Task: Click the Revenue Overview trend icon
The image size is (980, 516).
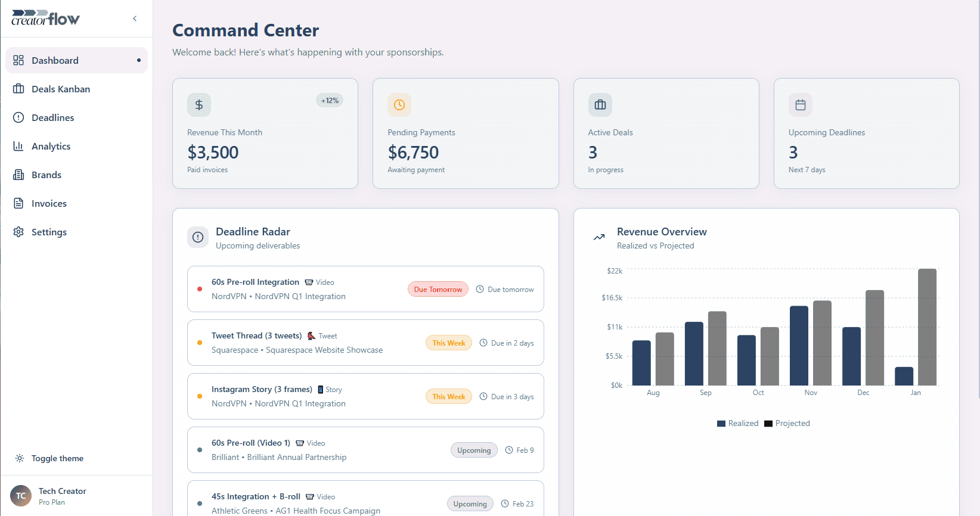Action: pos(599,237)
